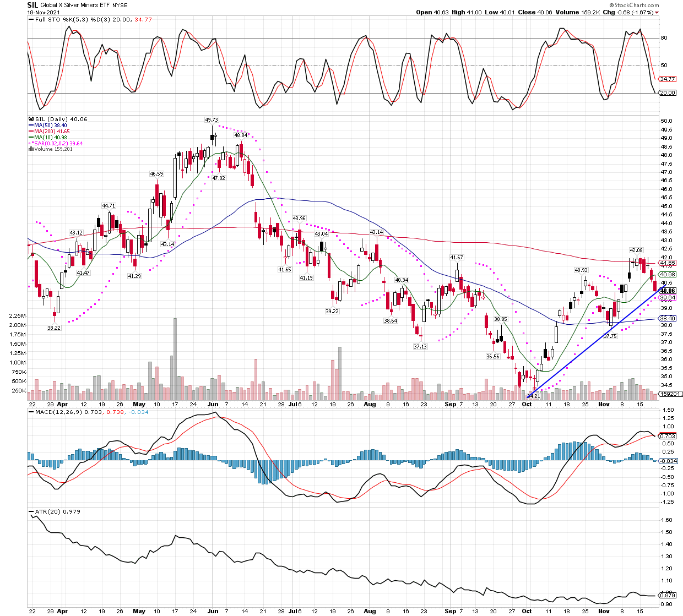Click the 49.73 peak price label
The height and width of the screenshot is (616, 683).
click(x=212, y=119)
